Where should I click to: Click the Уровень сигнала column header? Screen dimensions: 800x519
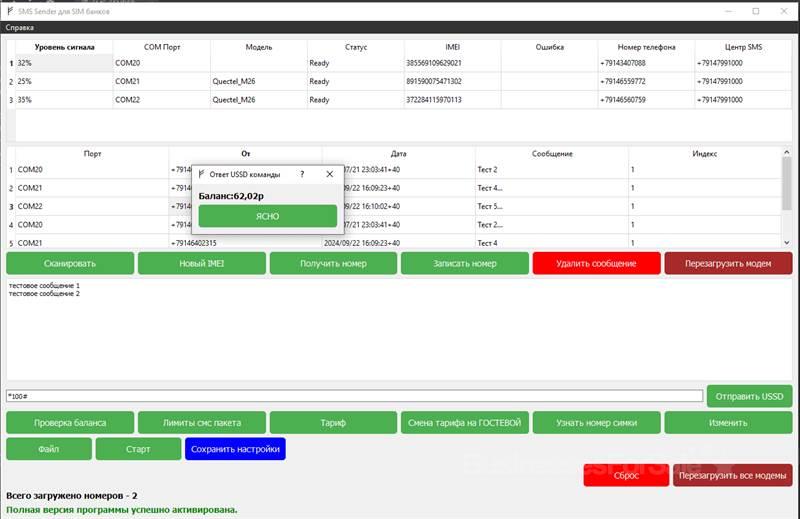point(64,47)
